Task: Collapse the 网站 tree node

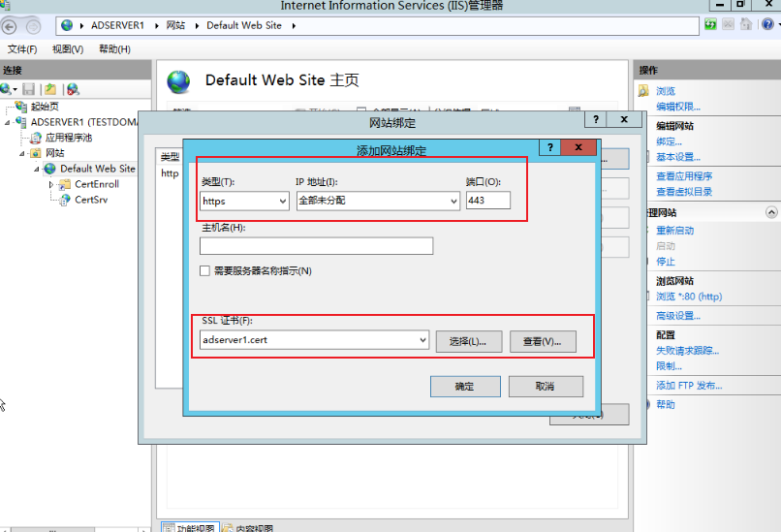Action: (x=22, y=153)
